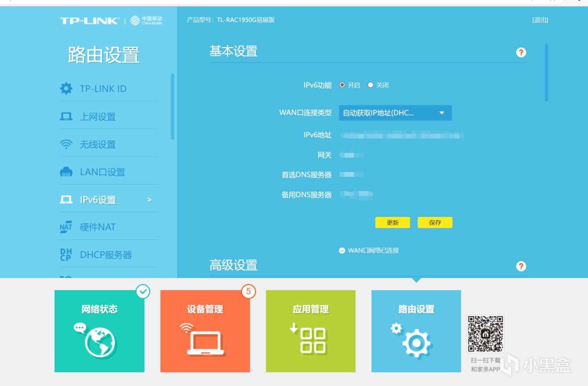This screenshot has width=588, height=386.
Task: Click the 退出 logout link
Action: coord(540,20)
